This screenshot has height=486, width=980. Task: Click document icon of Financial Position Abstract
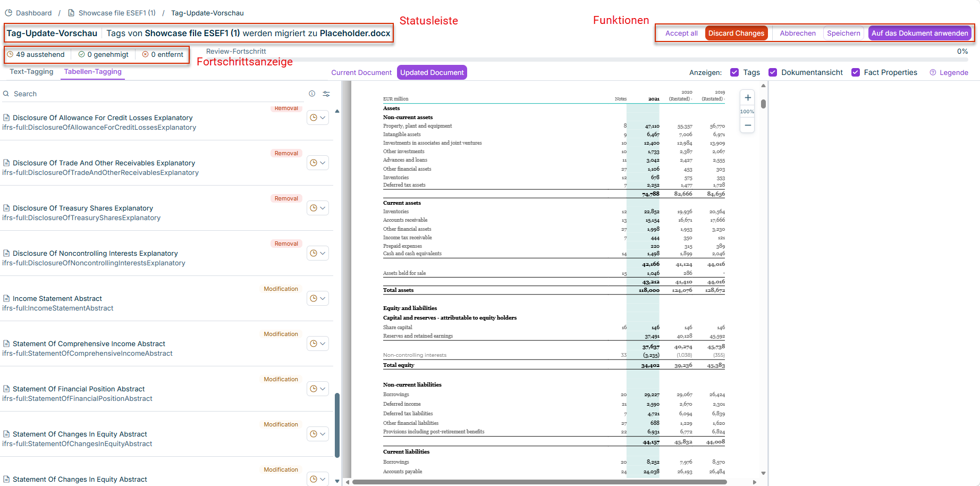pos(6,389)
